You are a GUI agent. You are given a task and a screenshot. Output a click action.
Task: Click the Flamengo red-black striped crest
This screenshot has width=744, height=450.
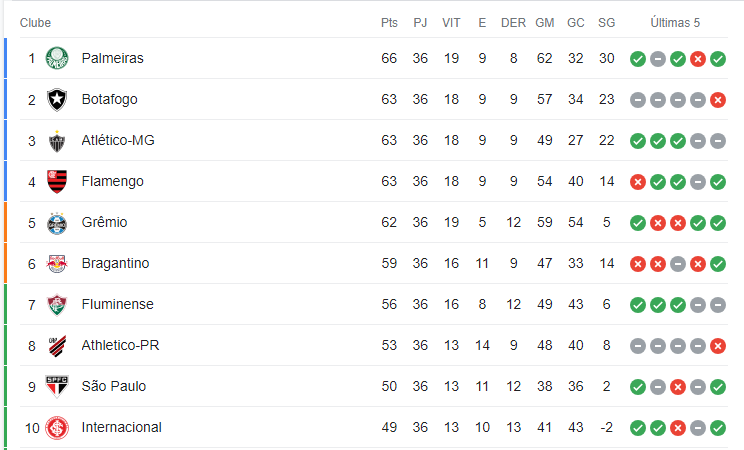pos(57,182)
